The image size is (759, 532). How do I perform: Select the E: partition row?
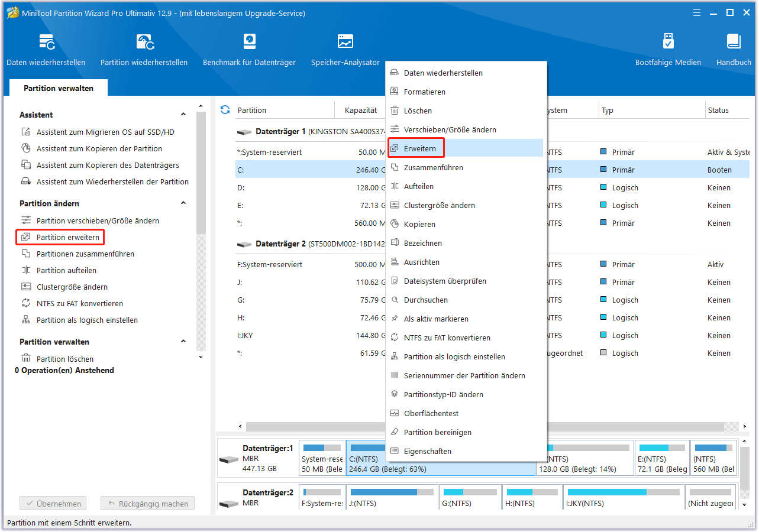pos(311,206)
